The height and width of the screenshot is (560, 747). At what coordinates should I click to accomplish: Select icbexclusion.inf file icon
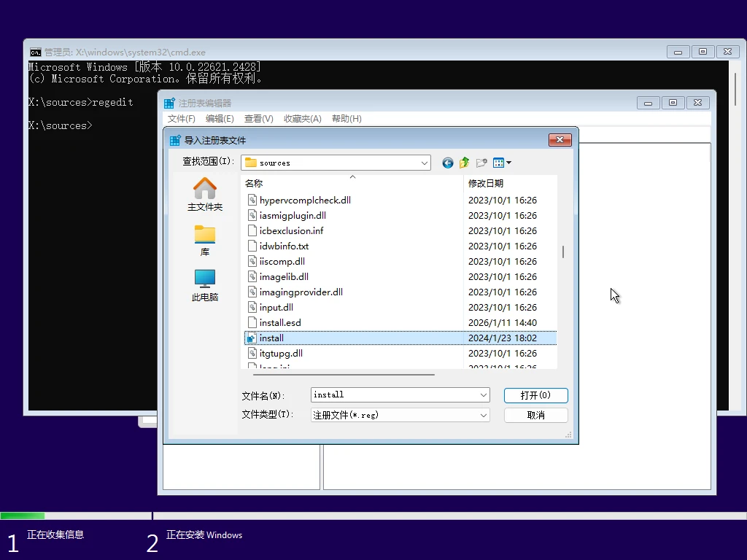pyautogui.click(x=252, y=230)
